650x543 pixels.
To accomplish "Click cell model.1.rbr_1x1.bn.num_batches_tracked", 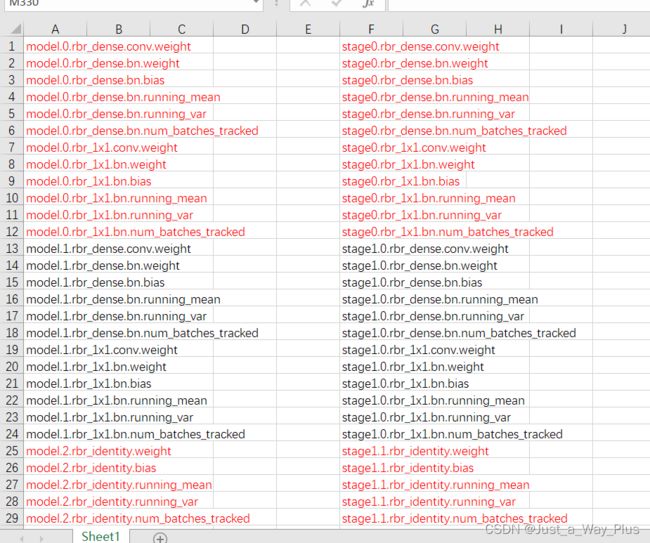I will [135, 434].
